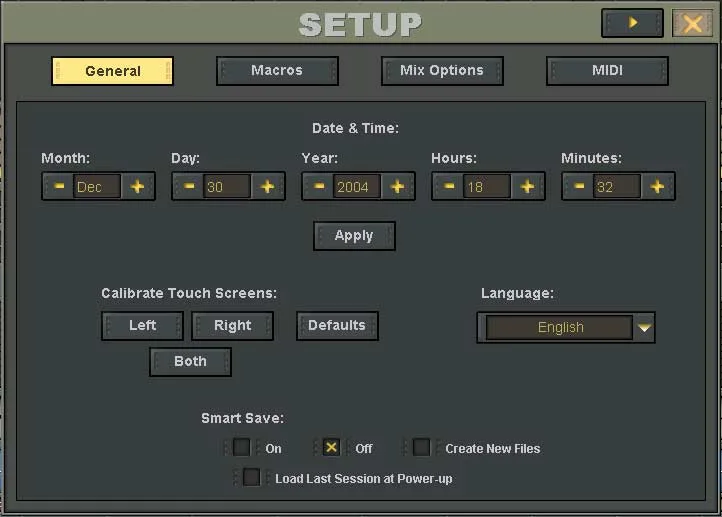Screen dimensions: 722x517
Task: Raise the Hours value with plus
Action: pos(527,186)
